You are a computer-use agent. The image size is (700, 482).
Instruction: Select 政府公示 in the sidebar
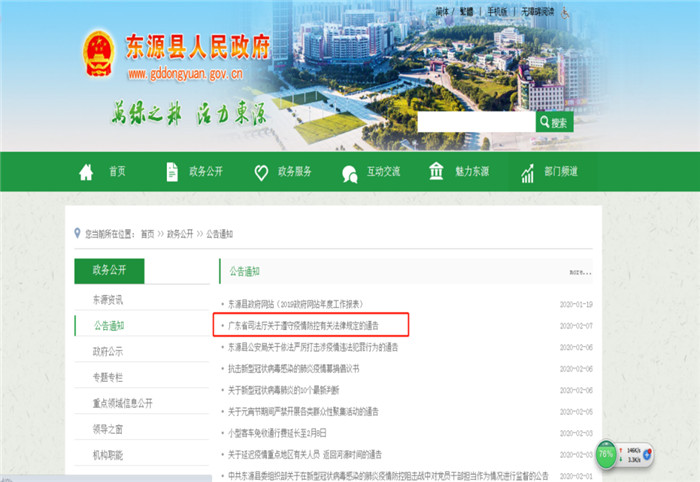(x=108, y=352)
